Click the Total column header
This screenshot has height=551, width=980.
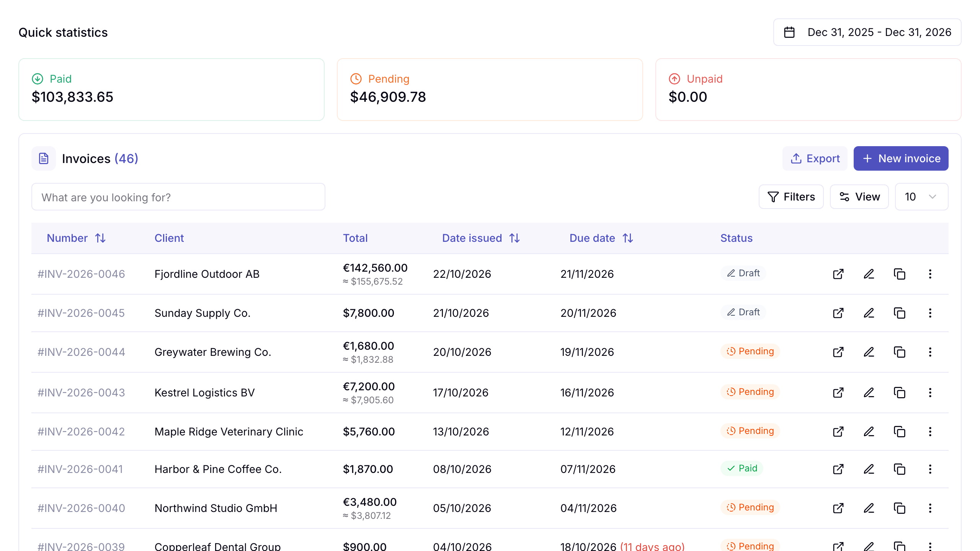(x=355, y=238)
